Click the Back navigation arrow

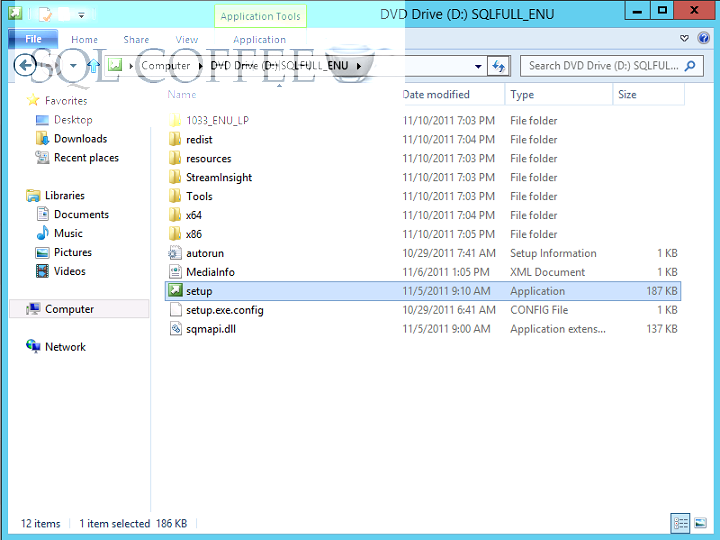click(x=25, y=66)
